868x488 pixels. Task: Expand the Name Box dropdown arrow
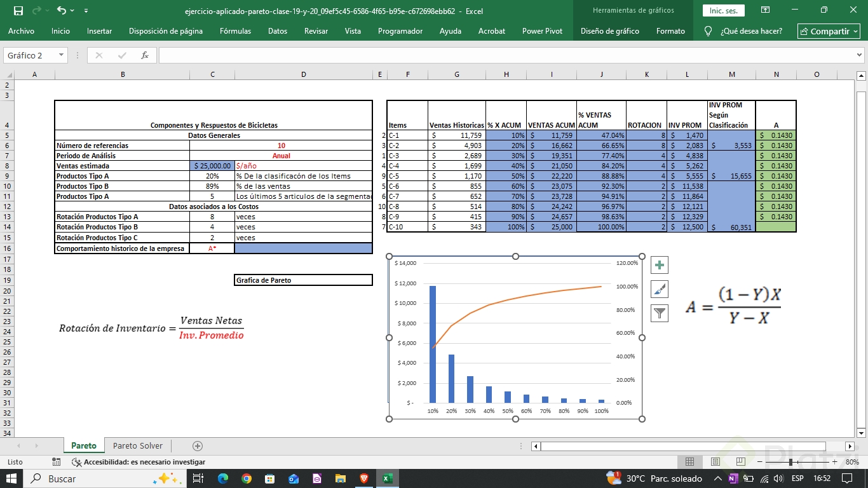coord(61,55)
